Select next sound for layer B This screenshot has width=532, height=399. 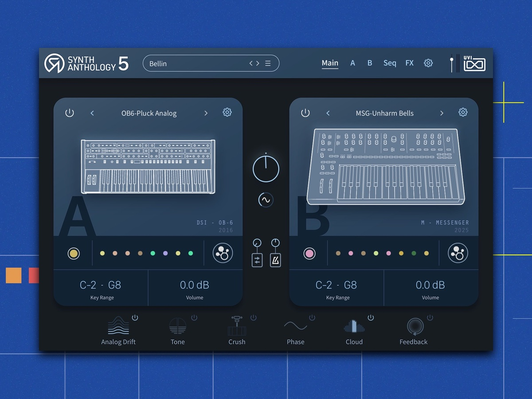coord(442,113)
